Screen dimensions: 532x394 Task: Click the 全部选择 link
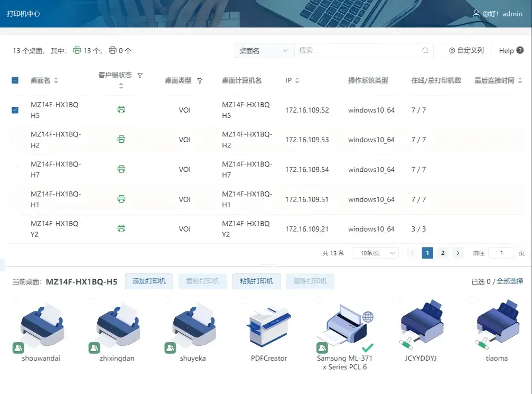[510, 281]
